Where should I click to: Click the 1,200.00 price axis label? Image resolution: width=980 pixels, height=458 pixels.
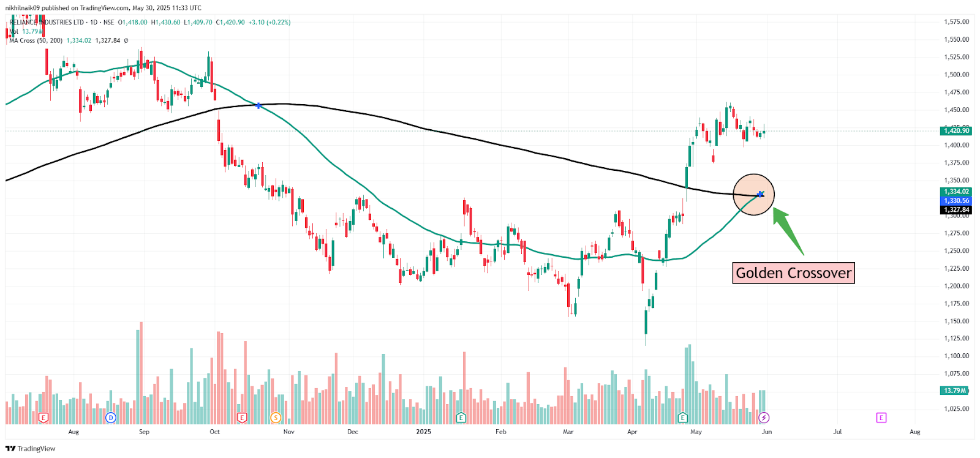click(957, 286)
